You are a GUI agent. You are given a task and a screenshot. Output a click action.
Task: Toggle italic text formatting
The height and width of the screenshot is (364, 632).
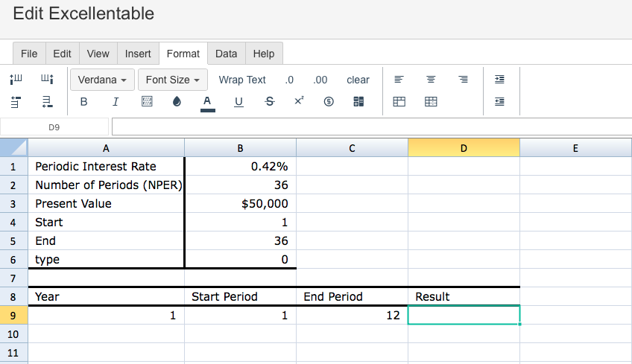tap(116, 102)
